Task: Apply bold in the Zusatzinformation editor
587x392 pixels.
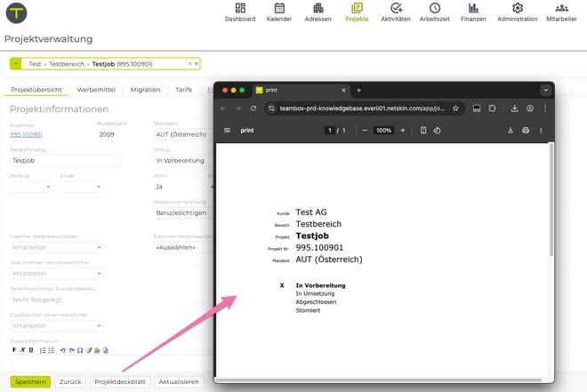Action: [14, 350]
